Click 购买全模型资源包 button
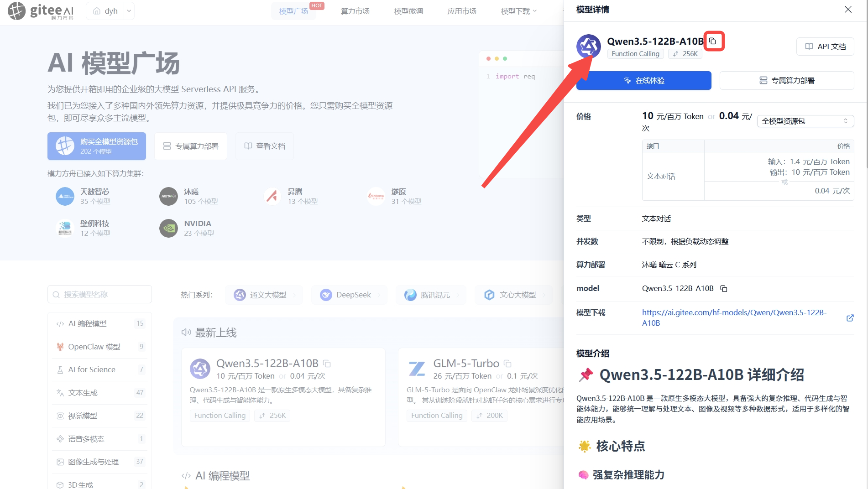This screenshot has width=868, height=489. [x=97, y=146]
